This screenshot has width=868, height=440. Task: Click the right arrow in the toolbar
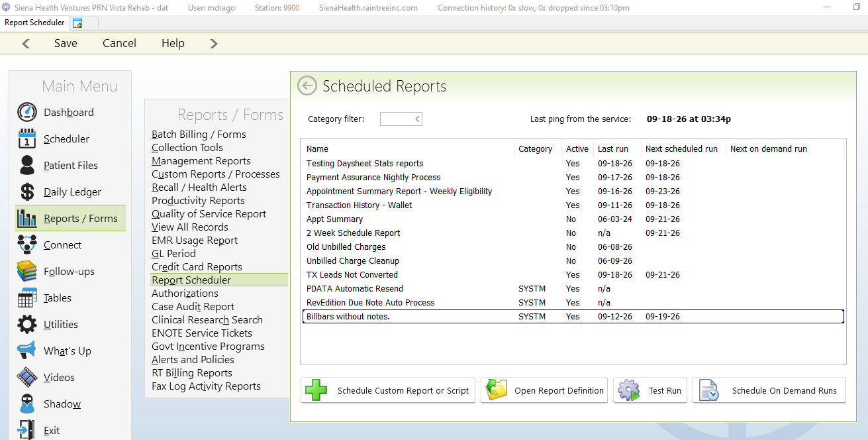coord(213,43)
